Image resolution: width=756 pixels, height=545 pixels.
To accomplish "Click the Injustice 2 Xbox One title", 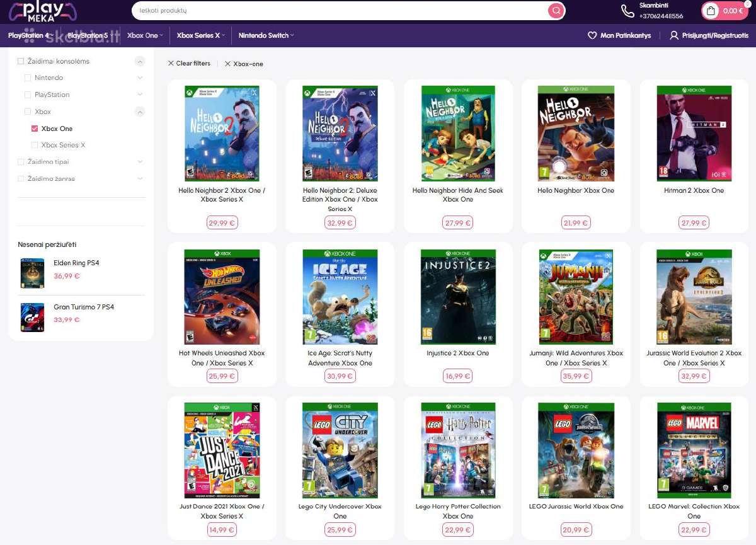I will coord(458,353).
